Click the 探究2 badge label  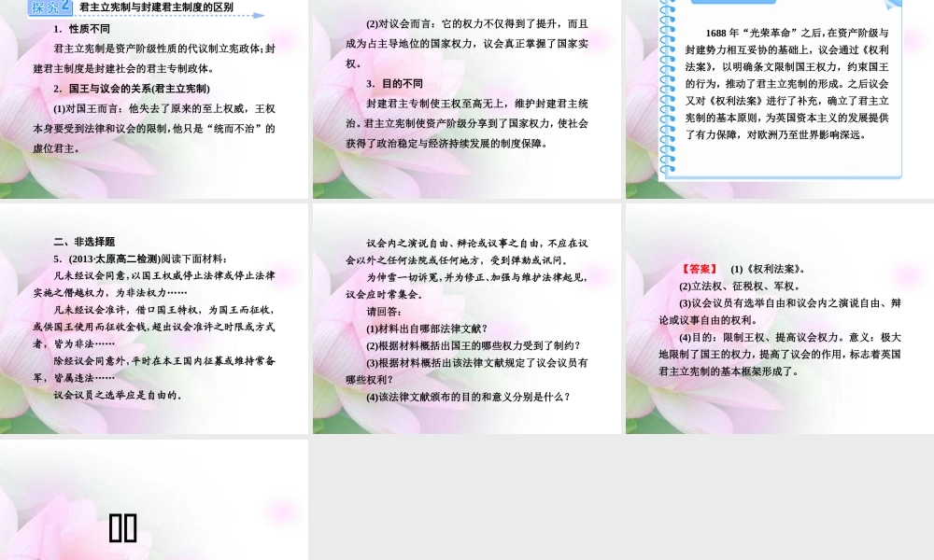click(x=50, y=7)
